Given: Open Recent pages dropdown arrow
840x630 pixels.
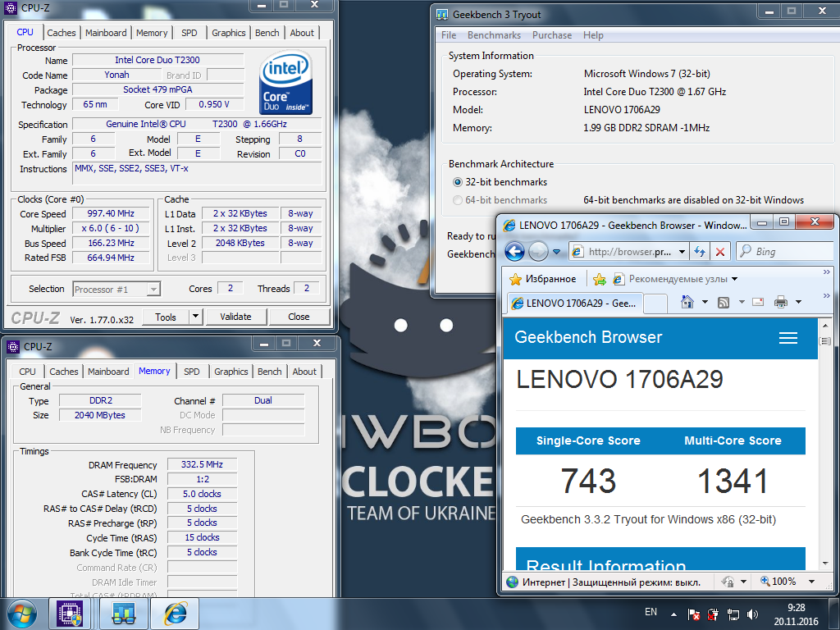Looking at the screenshot, I should point(557,251).
